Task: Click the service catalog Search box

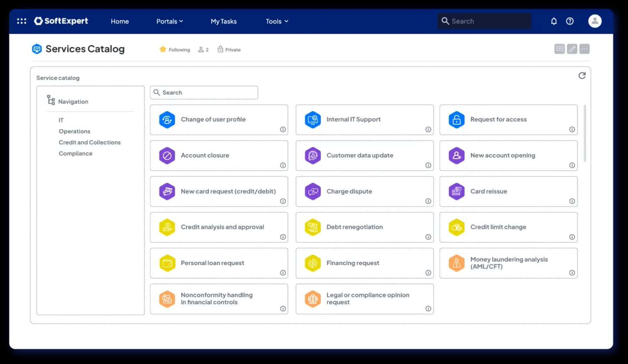Action: click(x=204, y=92)
